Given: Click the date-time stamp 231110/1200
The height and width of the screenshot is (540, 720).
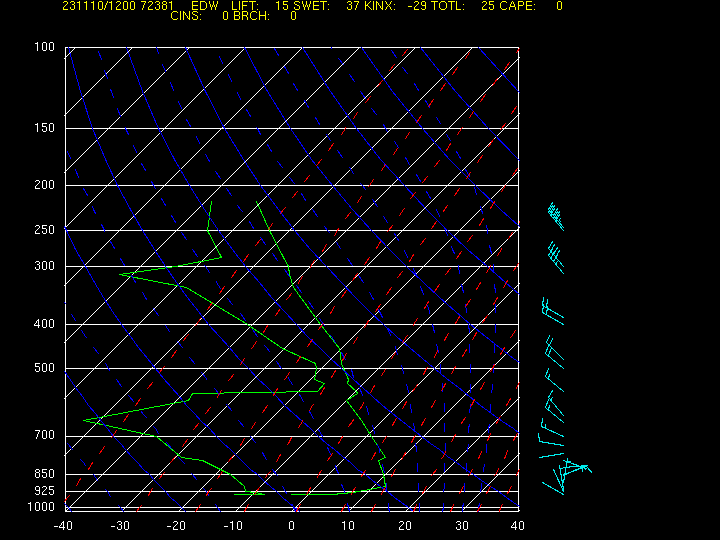Looking at the screenshot, I should 100,6.
